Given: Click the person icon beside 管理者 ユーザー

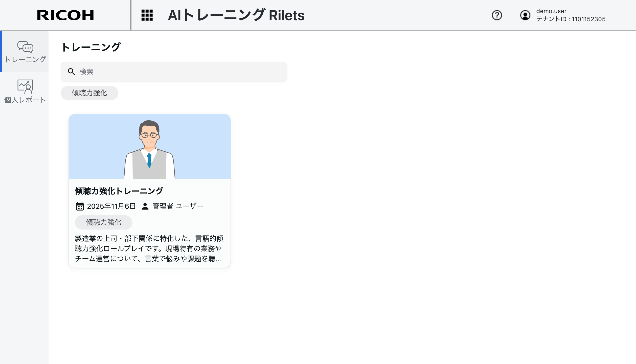Looking at the screenshot, I should click(145, 206).
